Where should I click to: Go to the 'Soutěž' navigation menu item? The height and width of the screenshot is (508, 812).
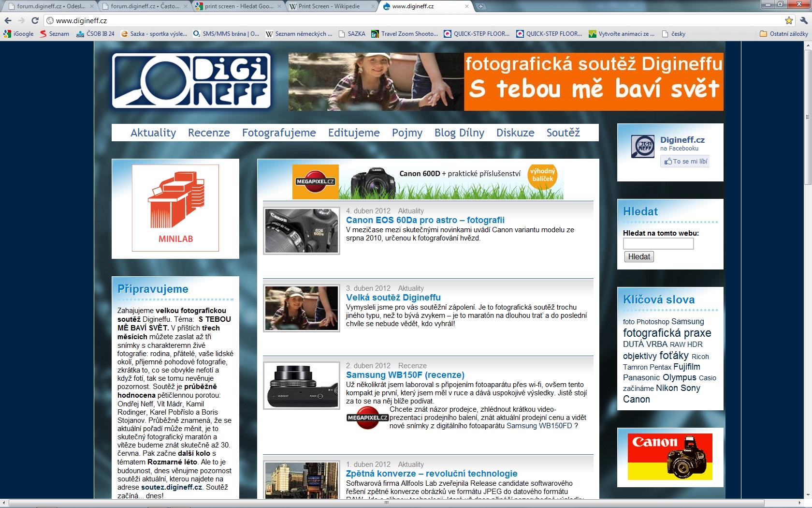click(x=563, y=133)
